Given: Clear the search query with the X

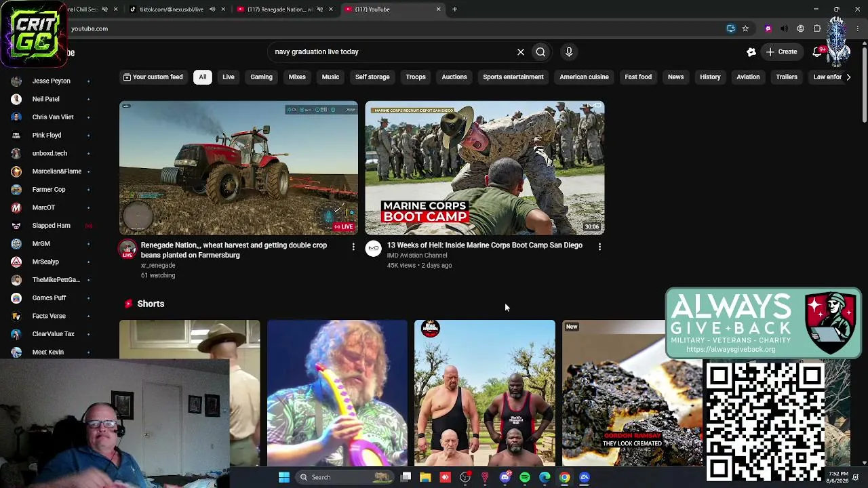Looking at the screenshot, I should (521, 52).
